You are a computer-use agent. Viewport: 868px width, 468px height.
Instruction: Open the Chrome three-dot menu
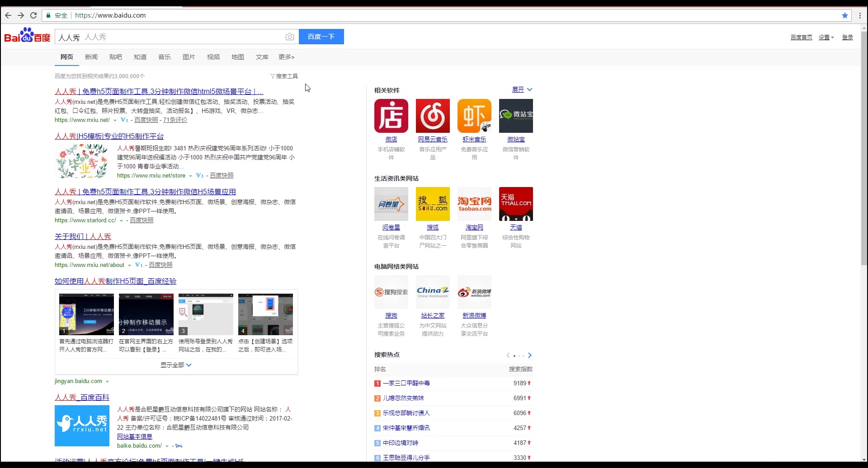[x=860, y=15]
